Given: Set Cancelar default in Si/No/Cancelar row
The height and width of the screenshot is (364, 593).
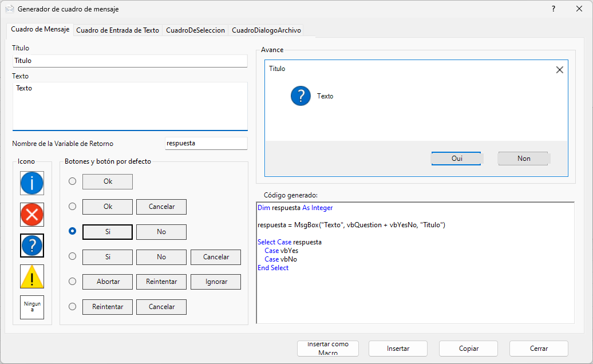Looking at the screenshot, I should 216,257.
